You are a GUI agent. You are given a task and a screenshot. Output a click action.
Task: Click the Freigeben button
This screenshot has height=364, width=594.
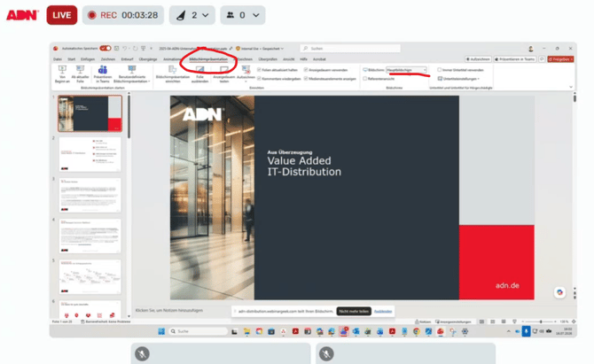pos(560,59)
